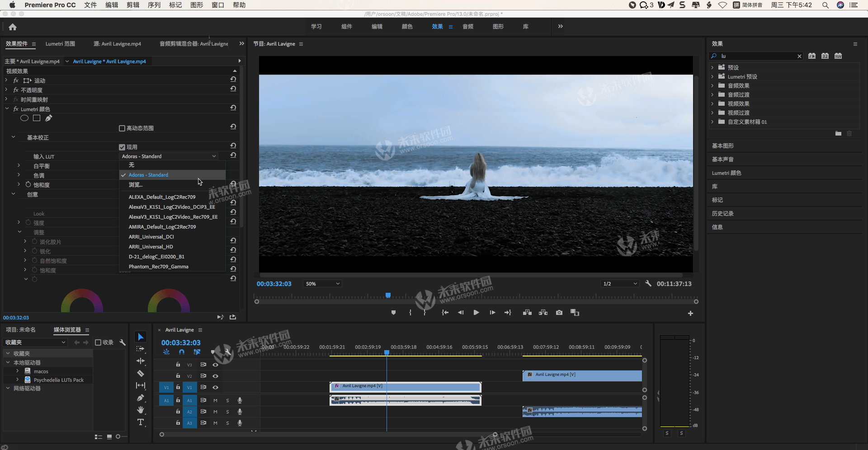Open the 基本图形 panel
Viewport: 868px width, 450px height.
tap(722, 146)
